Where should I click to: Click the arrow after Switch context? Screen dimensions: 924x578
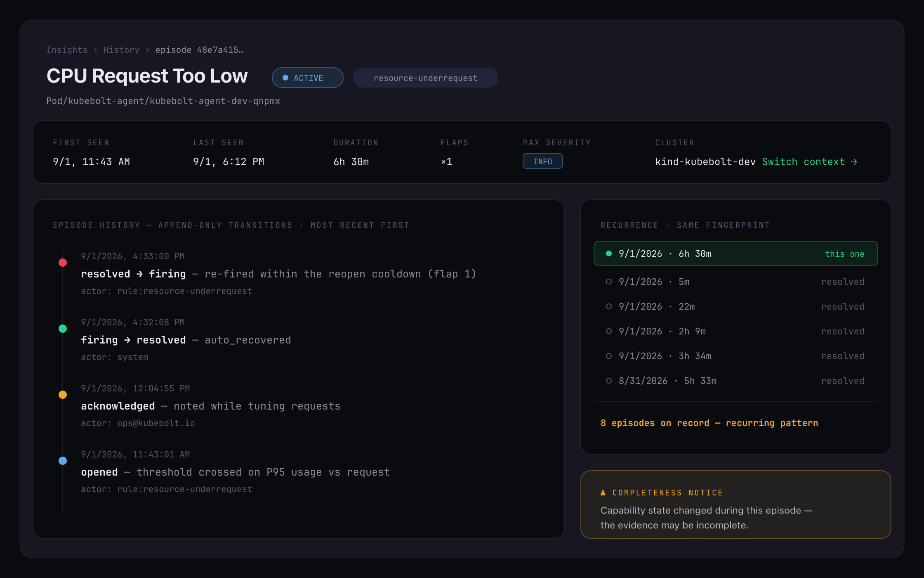click(854, 162)
